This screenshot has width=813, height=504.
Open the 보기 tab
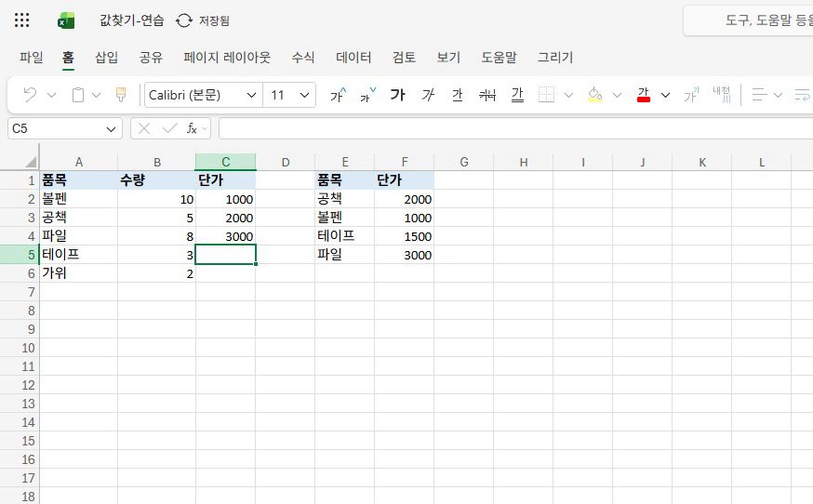tap(448, 57)
